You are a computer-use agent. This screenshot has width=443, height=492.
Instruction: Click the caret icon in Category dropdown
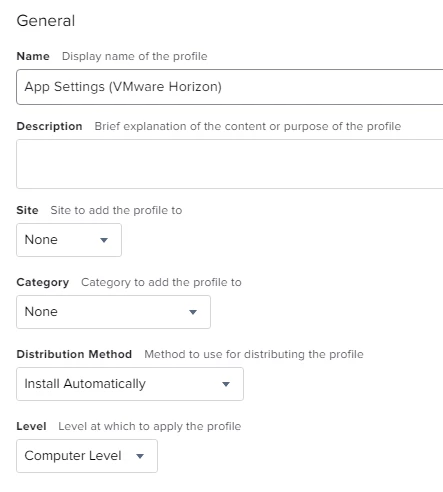pyautogui.click(x=193, y=312)
